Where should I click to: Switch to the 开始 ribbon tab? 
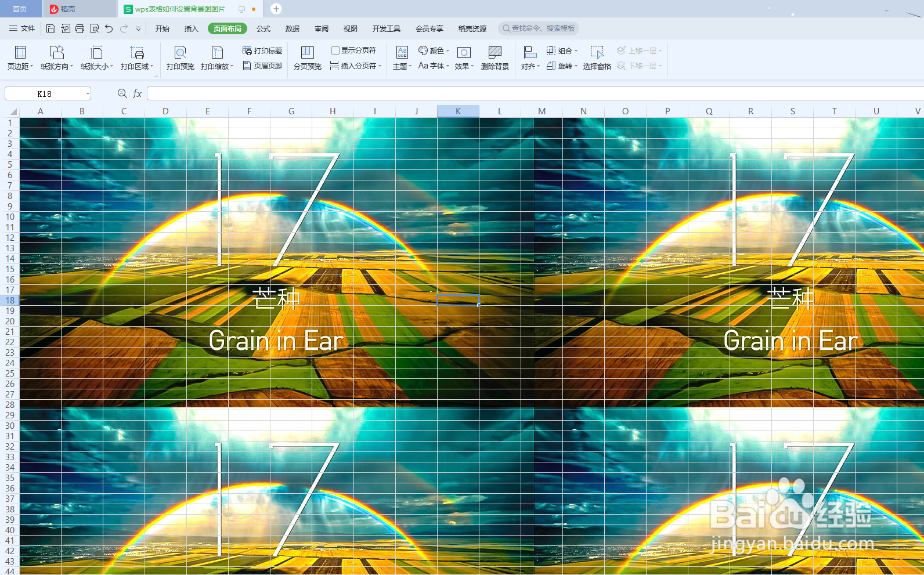pyautogui.click(x=162, y=28)
